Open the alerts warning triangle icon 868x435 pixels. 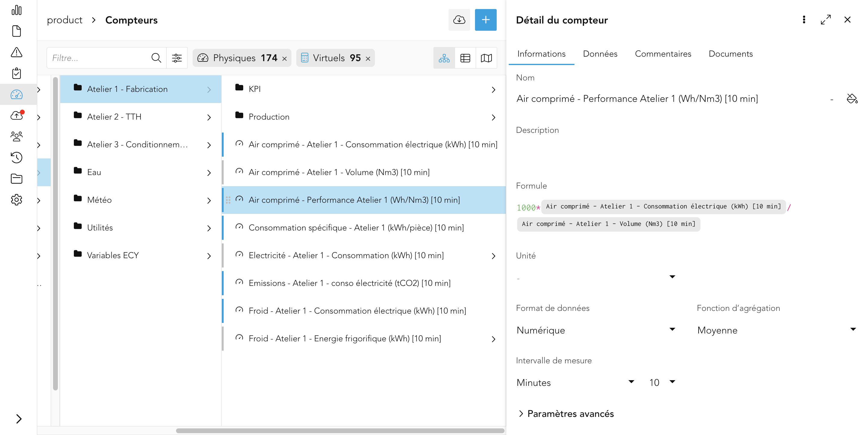click(17, 52)
